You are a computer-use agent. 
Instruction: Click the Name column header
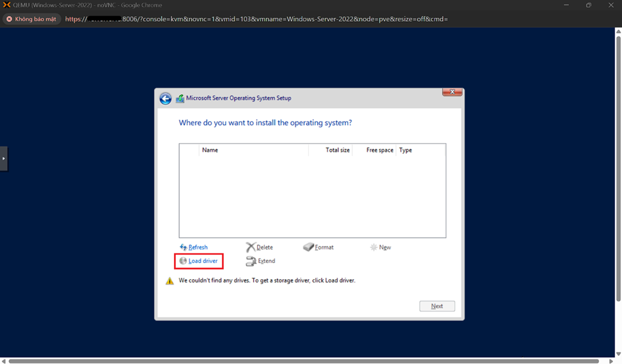[210, 150]
